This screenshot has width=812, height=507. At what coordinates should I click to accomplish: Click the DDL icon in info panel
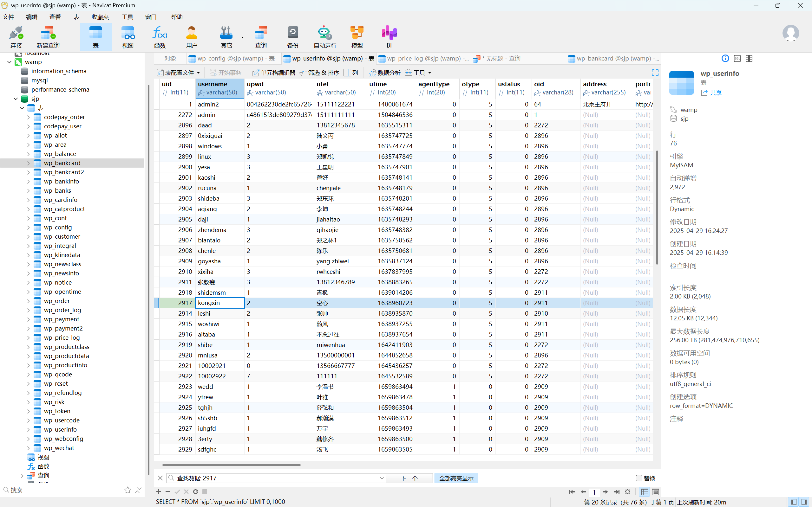pyautogui.click(x=737, y=58)
